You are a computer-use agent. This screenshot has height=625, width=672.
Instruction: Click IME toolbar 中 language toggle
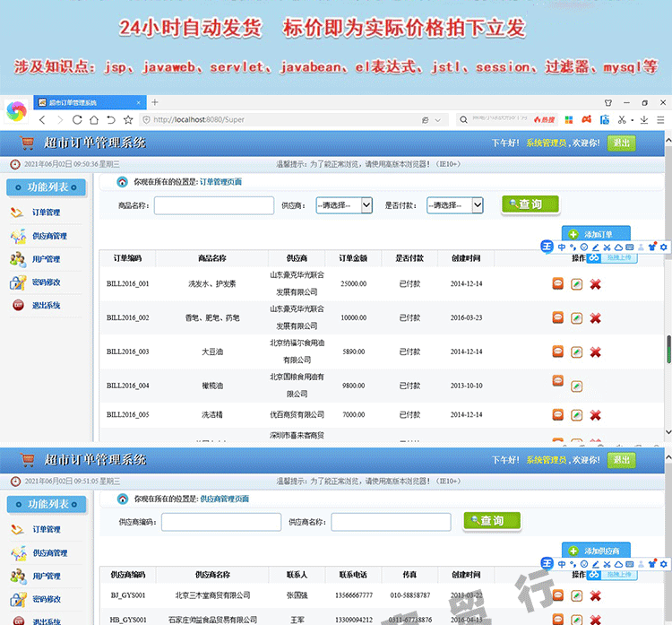click(562, 247)
